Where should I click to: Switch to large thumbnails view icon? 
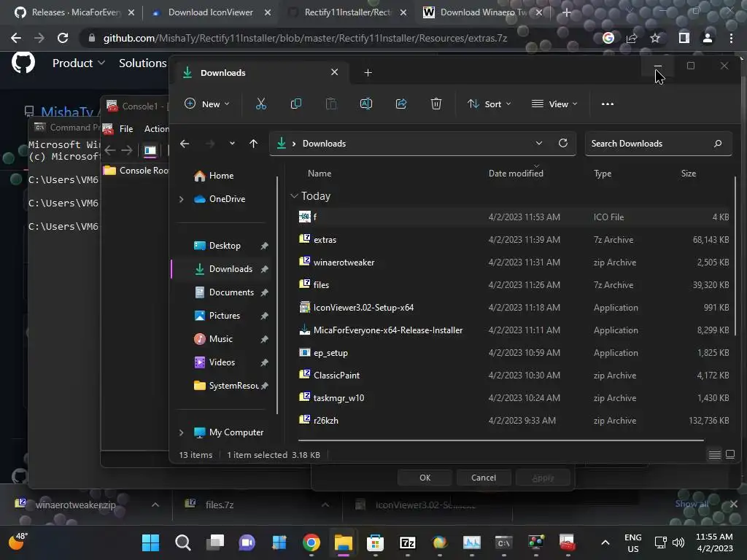coord(730,454)
